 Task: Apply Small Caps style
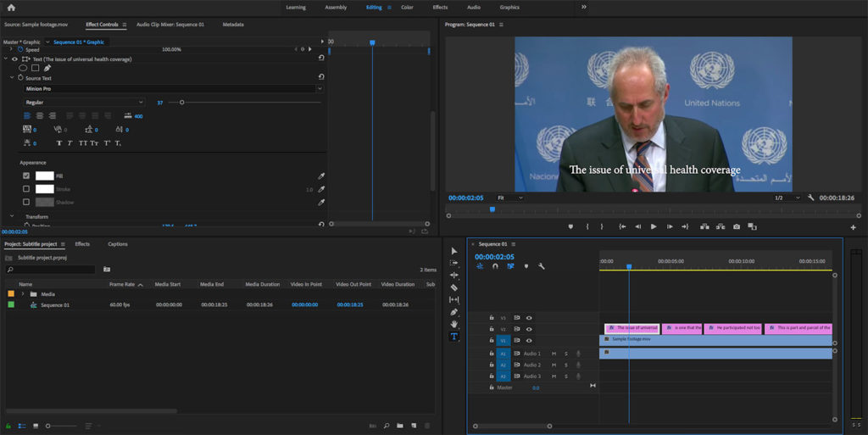point(94,142)
